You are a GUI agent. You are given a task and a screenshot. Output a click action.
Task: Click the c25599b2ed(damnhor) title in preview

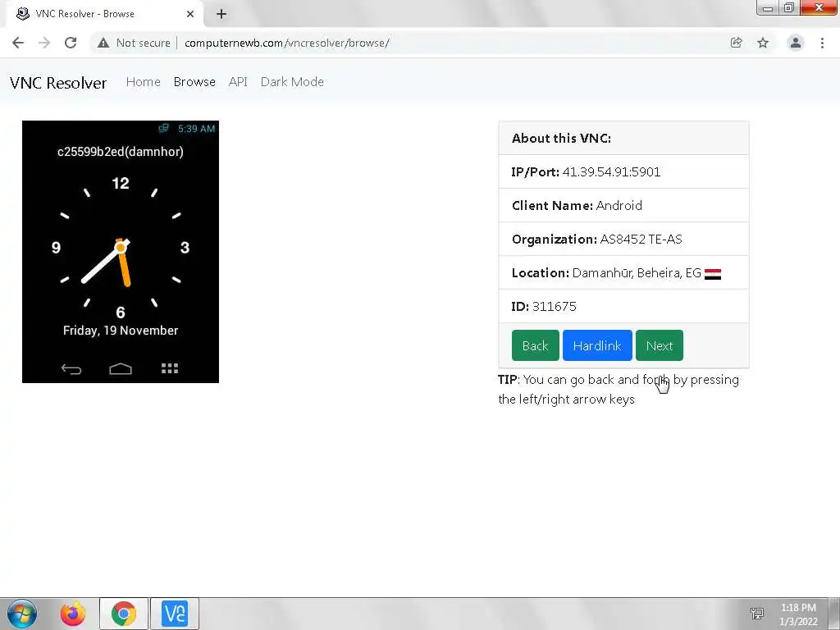[x=121, y=152]
